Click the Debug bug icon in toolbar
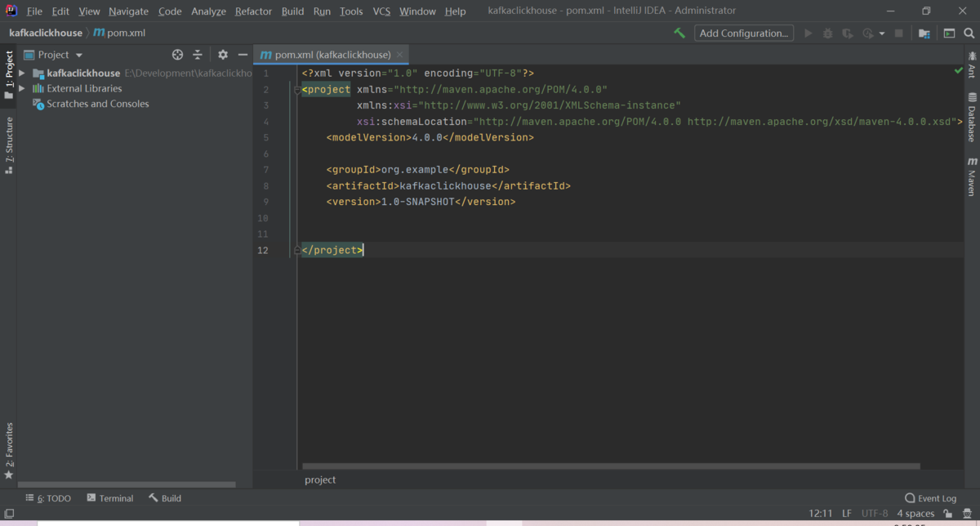Image resolution: width=980 pixels, height=526 pixels. click(828, 33)
